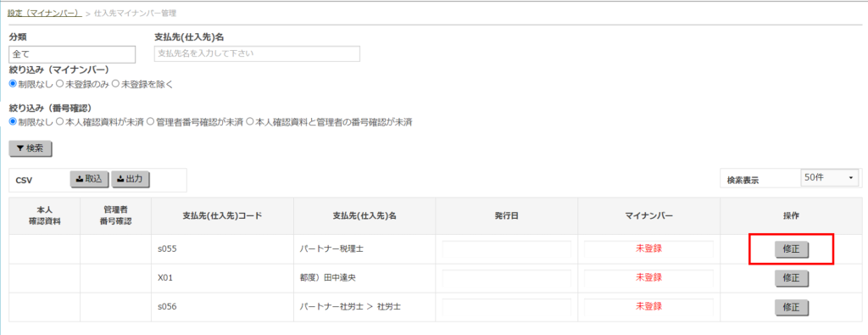Click the 発行日 field for s056
This screenshot has width=868, height=335.
tap(507, 307)
